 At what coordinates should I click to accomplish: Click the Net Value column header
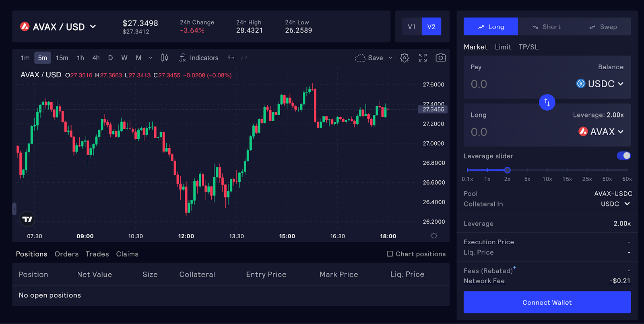[95, 274]
